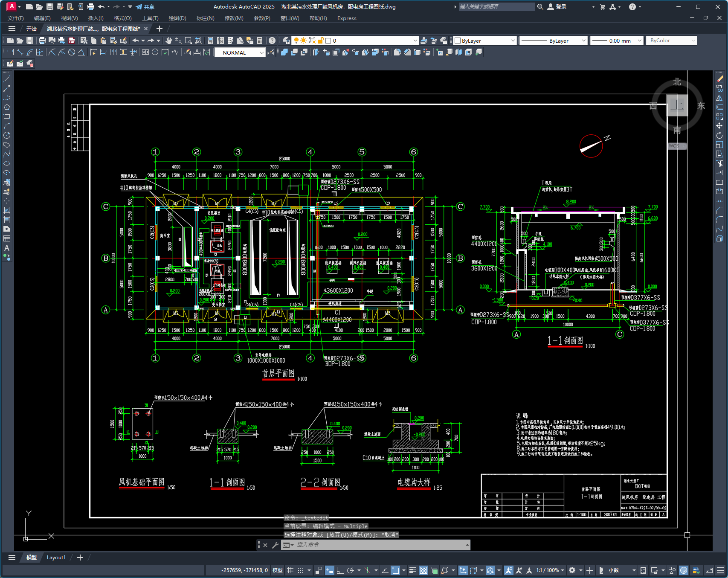The width and height of the screenshot is (728, 578).
Task: Click the 共享 share button
Action: pyautogui.click(x=145, y=7)
